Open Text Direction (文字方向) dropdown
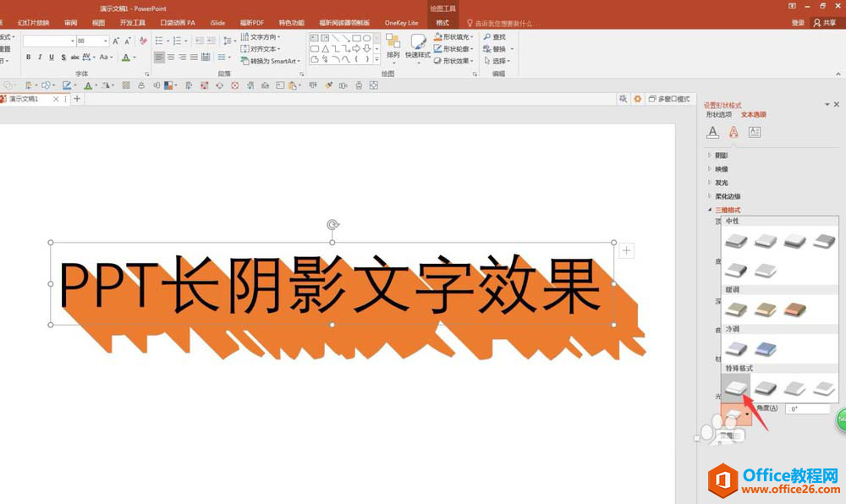846x504 pixels. tap(261, 36)
